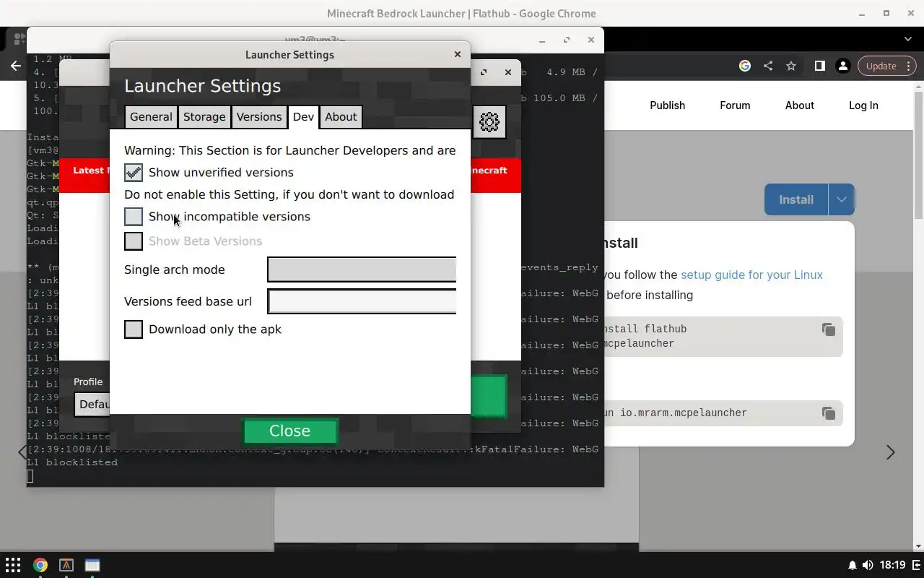This screenshot has height=578, width=924.
Task: Click the Chrome Update button
Action: click(x=881, y=66)
